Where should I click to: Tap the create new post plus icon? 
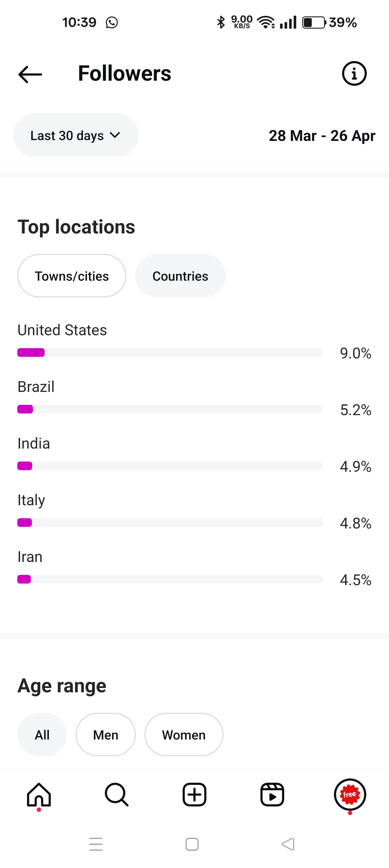click(194, 795)
